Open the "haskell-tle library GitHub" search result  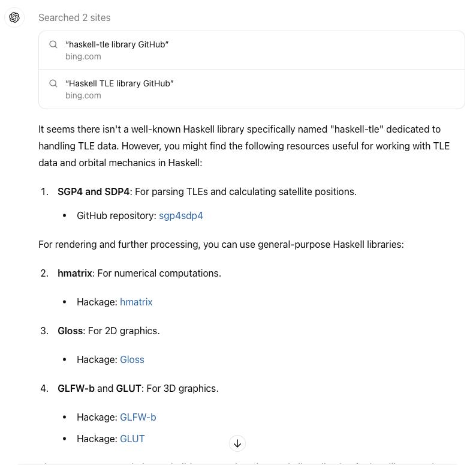tap(117, 45)
